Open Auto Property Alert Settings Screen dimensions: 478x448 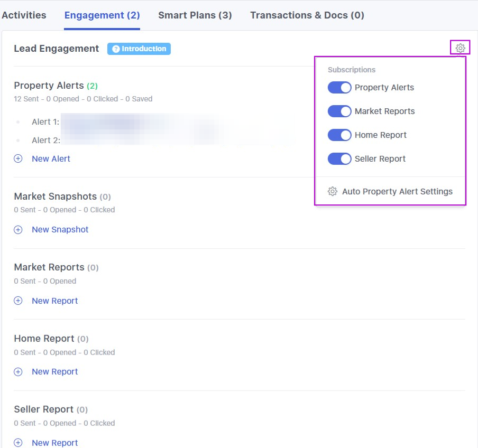[x=397, y=191]
